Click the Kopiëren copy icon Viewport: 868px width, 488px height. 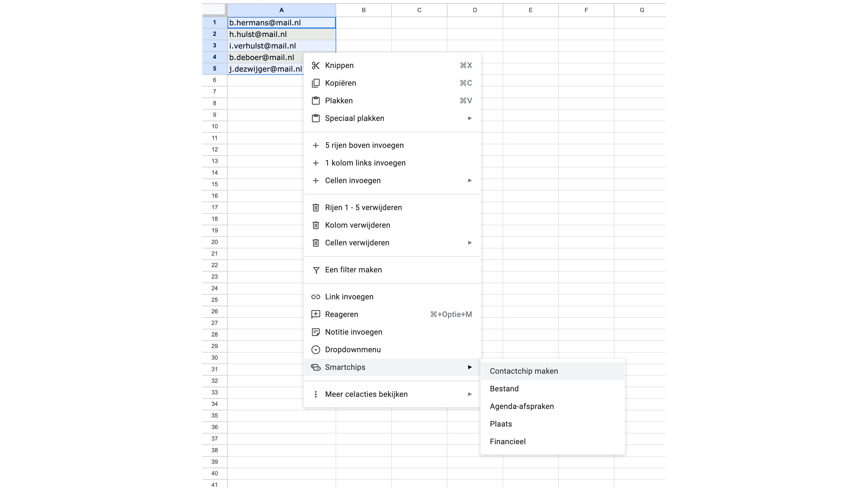(x=316, y=83)
